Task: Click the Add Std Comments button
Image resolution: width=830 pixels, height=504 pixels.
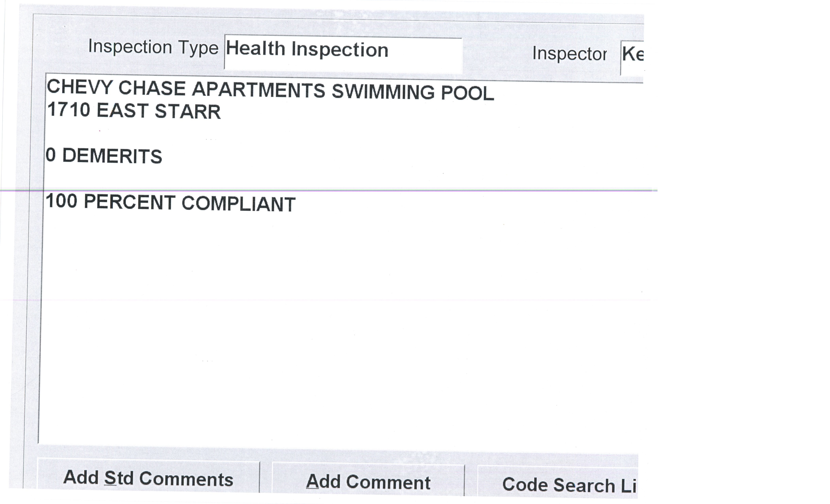Action: 148,478
